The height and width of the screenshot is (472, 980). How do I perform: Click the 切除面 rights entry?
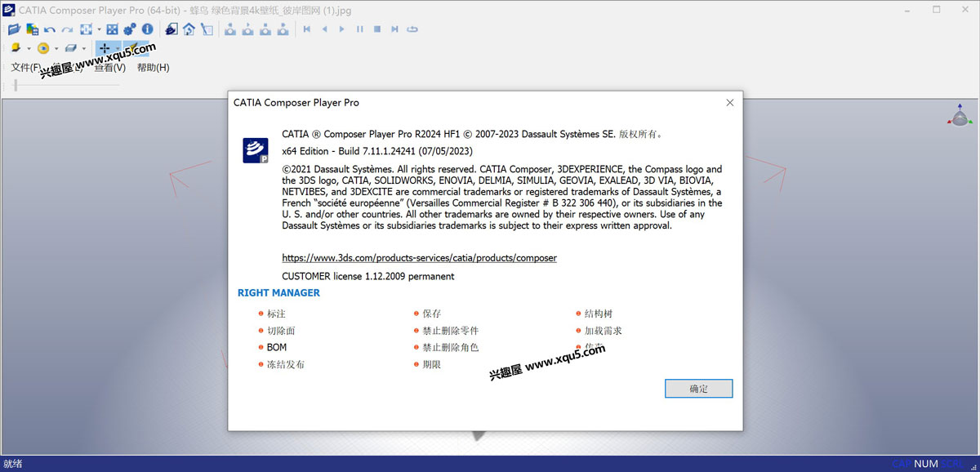(281, 331)
